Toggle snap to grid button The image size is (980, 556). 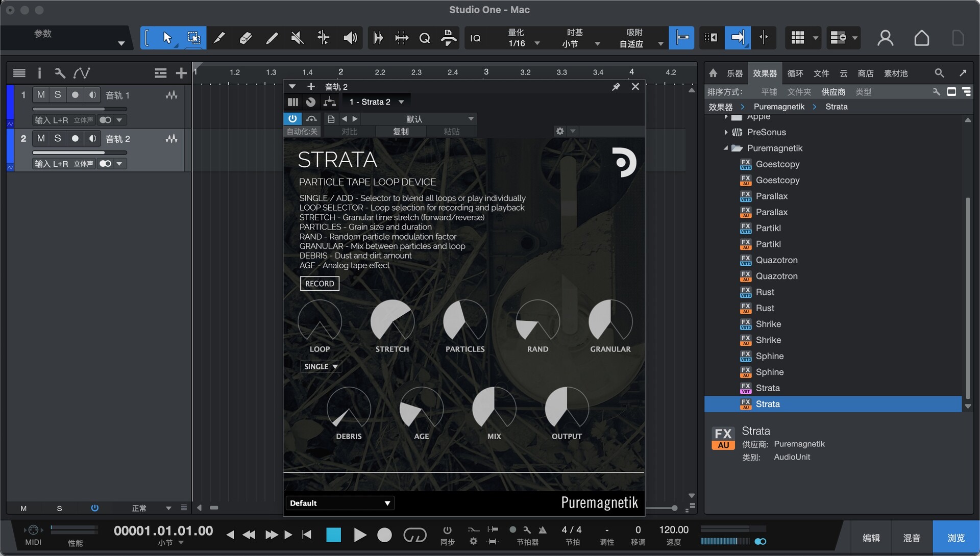(x=681, y=38)
